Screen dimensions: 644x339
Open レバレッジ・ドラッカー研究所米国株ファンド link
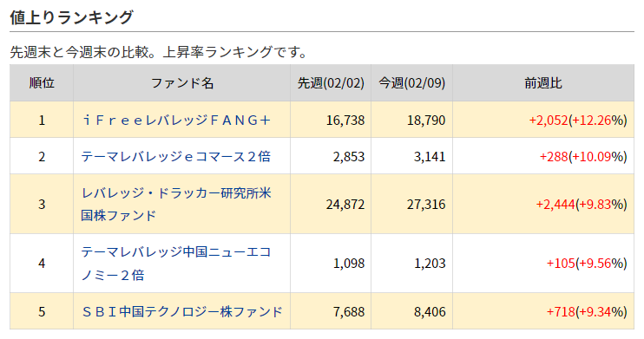[176, 204]
